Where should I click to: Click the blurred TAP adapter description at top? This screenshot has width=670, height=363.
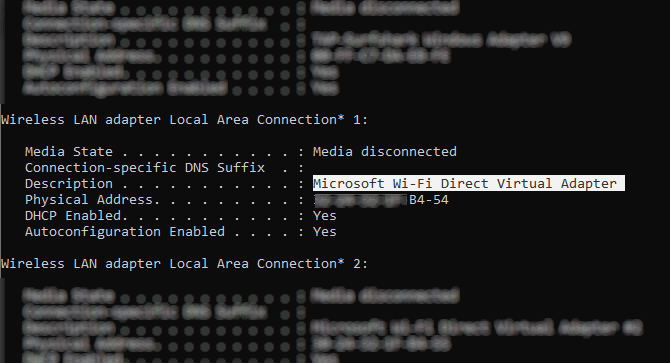[441, 40]
